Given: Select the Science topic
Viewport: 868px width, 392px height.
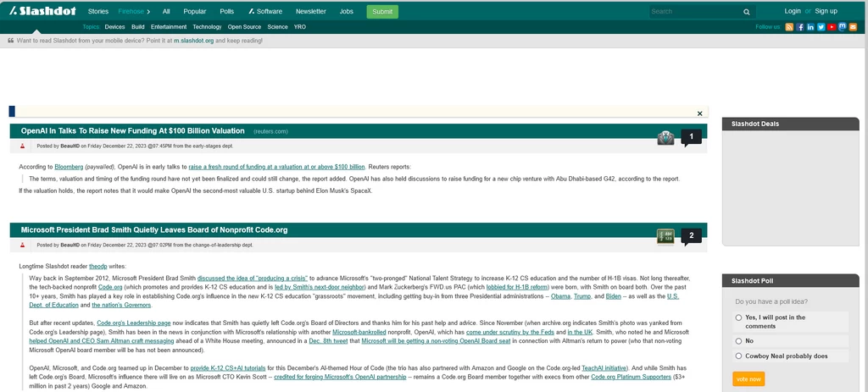Looking at the screenshot, I should [277, 26].
